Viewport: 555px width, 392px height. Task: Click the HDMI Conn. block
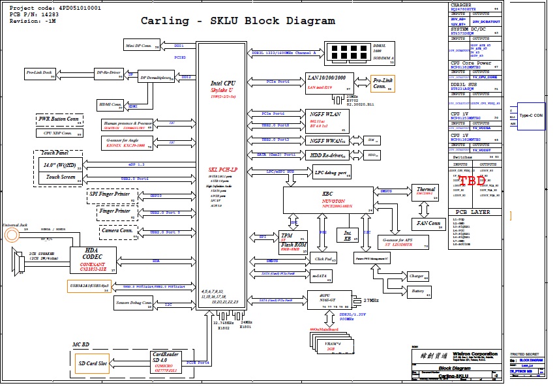tap(110, 105)
